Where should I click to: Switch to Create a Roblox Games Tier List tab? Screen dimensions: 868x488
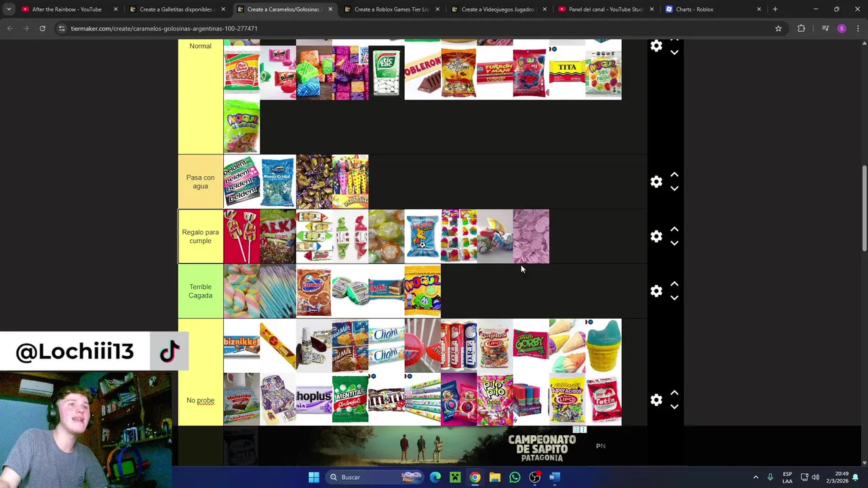tap(391, 9)
